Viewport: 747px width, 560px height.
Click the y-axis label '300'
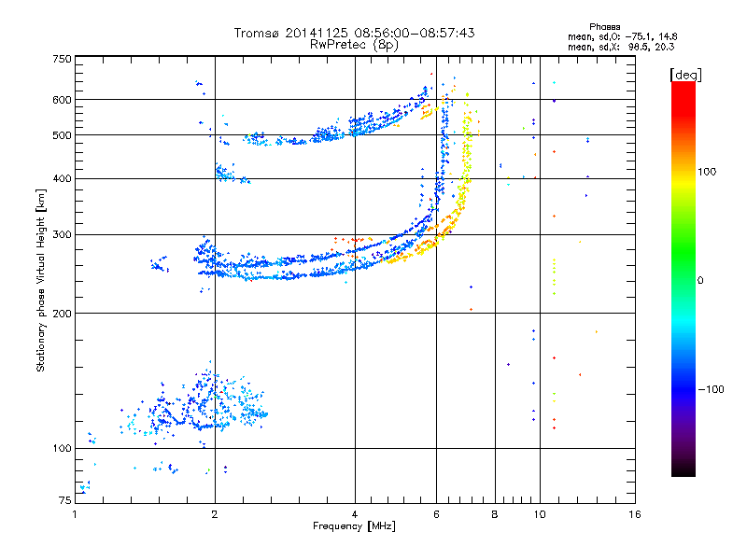(x=62, y=234)
